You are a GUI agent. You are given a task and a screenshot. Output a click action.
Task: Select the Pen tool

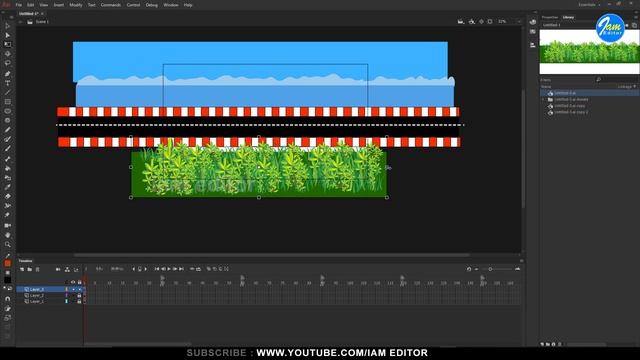[8, 74]
